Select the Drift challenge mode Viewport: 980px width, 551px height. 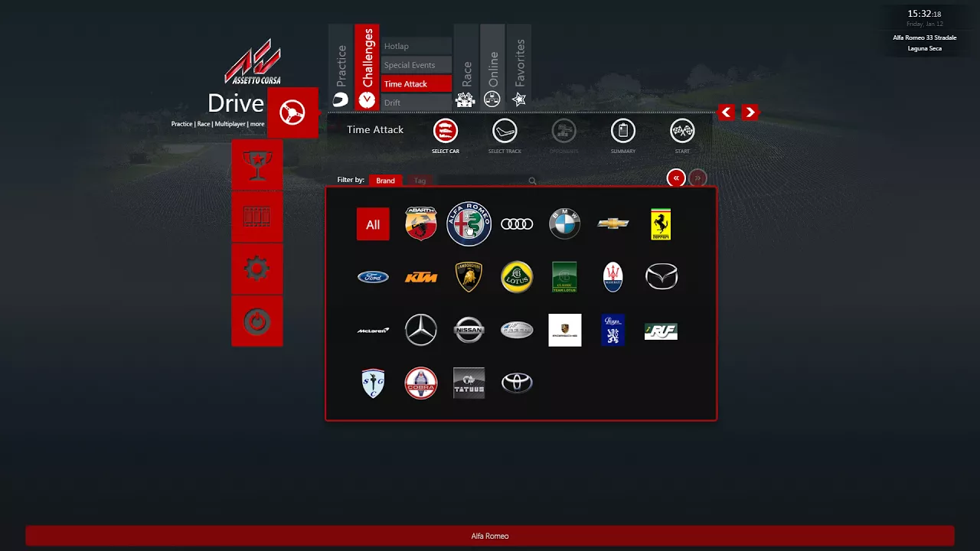click(416, 103)
